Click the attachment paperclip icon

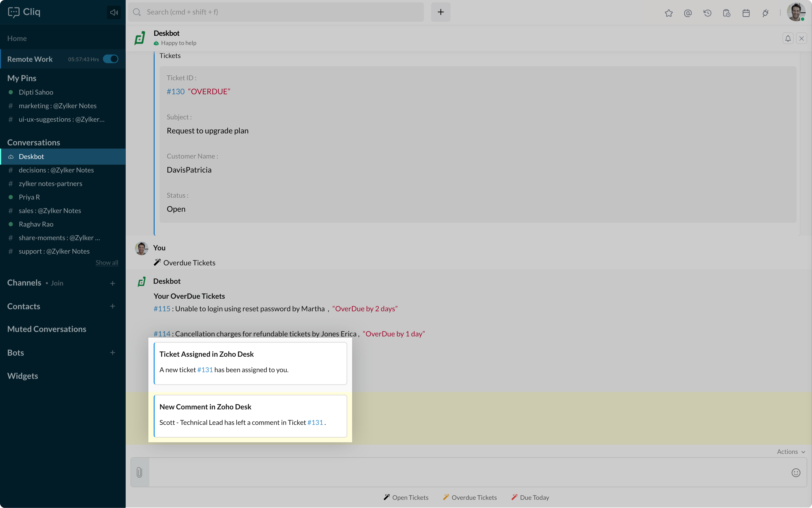coord(139,472)
